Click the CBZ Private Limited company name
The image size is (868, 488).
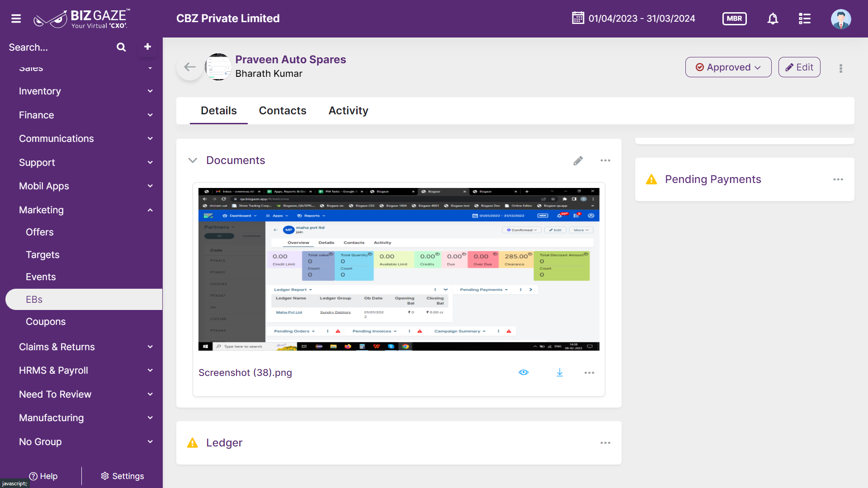coord(228,19)
